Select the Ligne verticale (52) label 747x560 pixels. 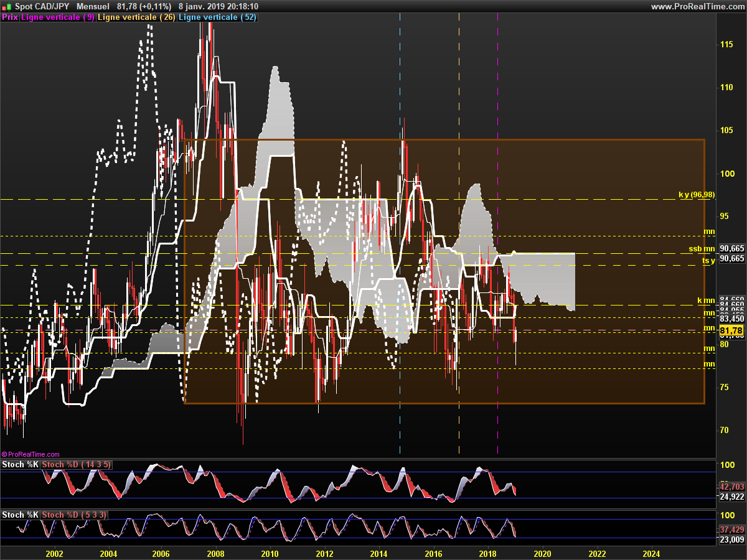pyautogui.click(x=217, y=17)
